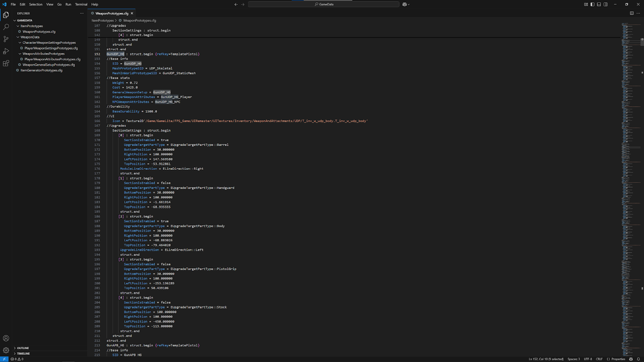Open the Customize Layout icon
The width and height of the screenshot is (644, 362).
click(586, 4)
